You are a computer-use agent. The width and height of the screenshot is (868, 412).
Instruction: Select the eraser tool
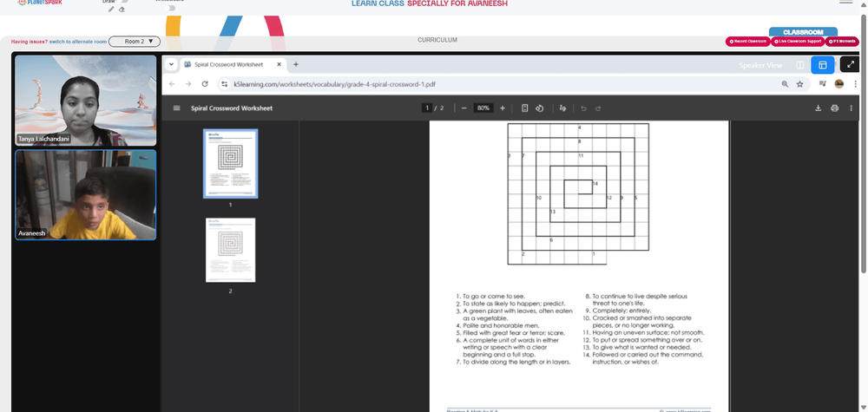click(122, 9)
